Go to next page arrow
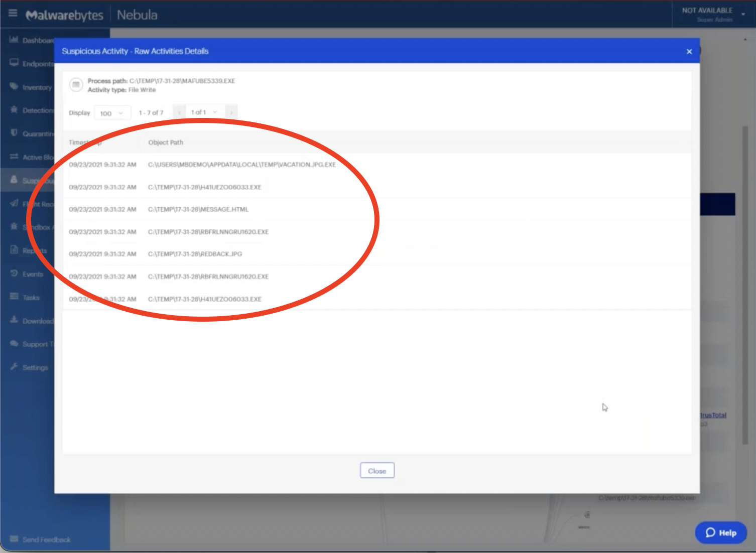This screenshot has height=553, width=756. (231, 112)
